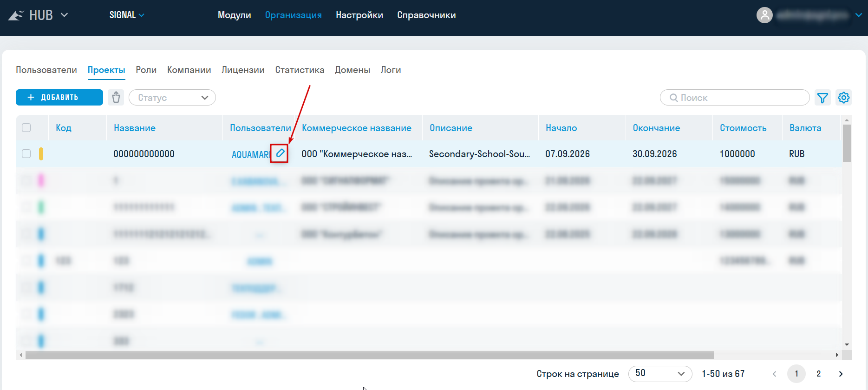The height and width of the screenshot is (390, 868).
Task: Click the ДОБАВИТЬ button
Action: pos(59,98)
